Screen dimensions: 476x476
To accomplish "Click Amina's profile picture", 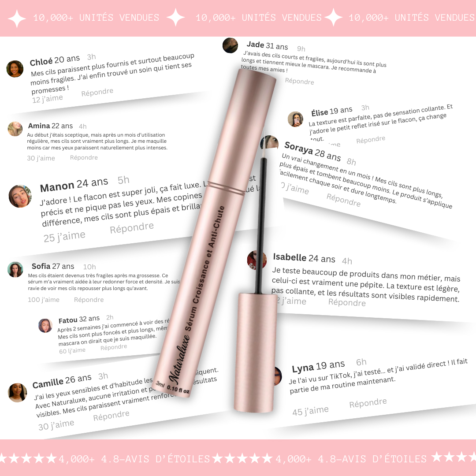I will [x=15, y=129].
